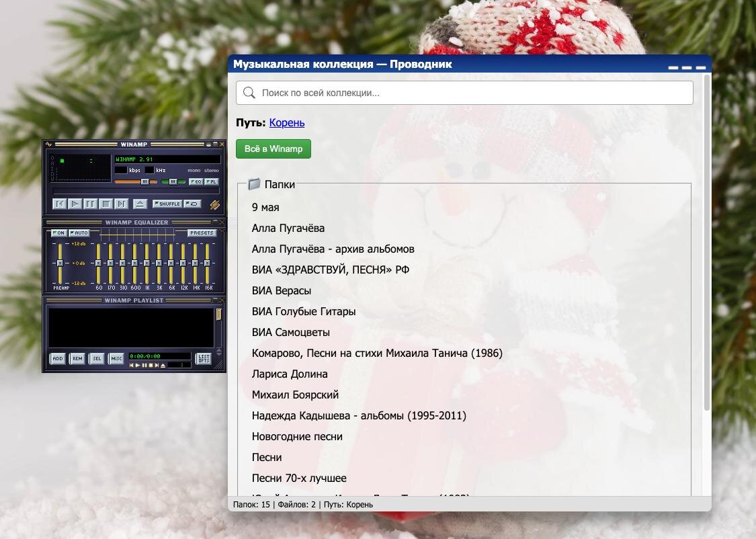The width and height of the screenshot is (756, 539).
Task: Open the playlist SEL selection menu
Action: pos(97,359)
